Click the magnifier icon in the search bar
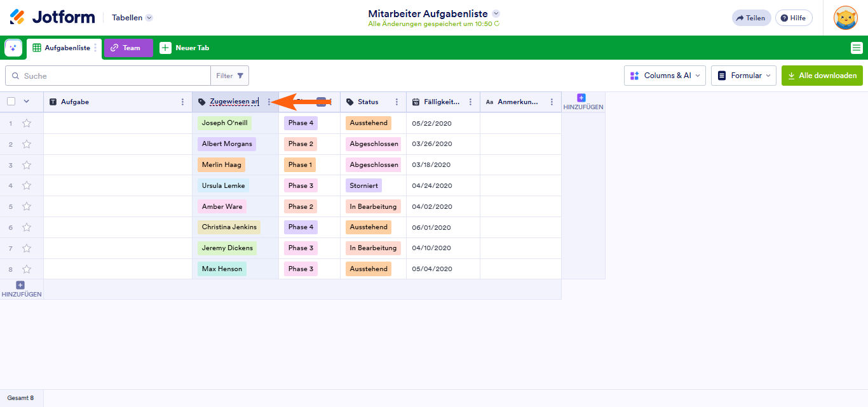Viewport: 868px width, 407px height. click(16, 76)
